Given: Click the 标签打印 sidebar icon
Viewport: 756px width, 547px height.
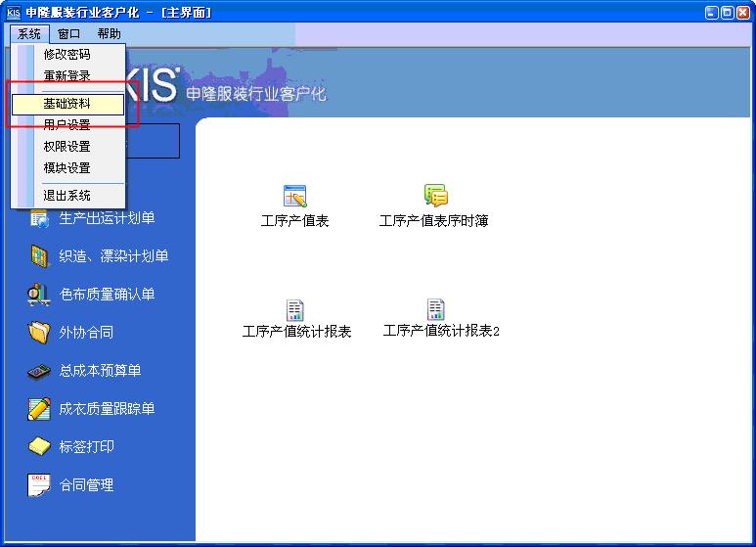Looking at the screenshot, I should tap(39, 447).
